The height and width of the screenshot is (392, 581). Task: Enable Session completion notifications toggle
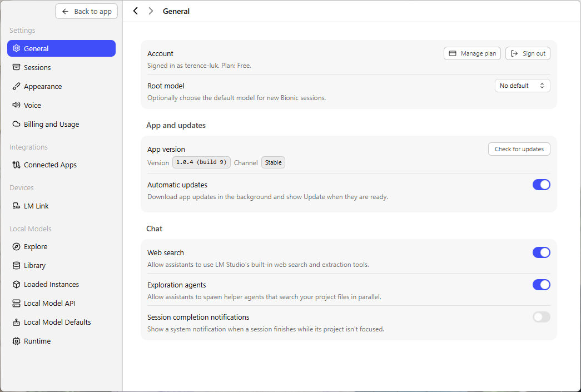point(542,317)
